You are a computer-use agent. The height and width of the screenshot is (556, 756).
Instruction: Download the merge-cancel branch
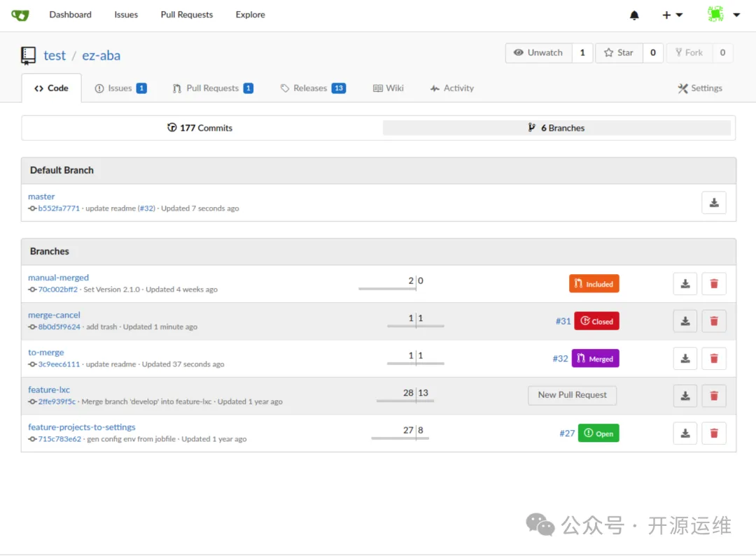[x=685, y=321]
